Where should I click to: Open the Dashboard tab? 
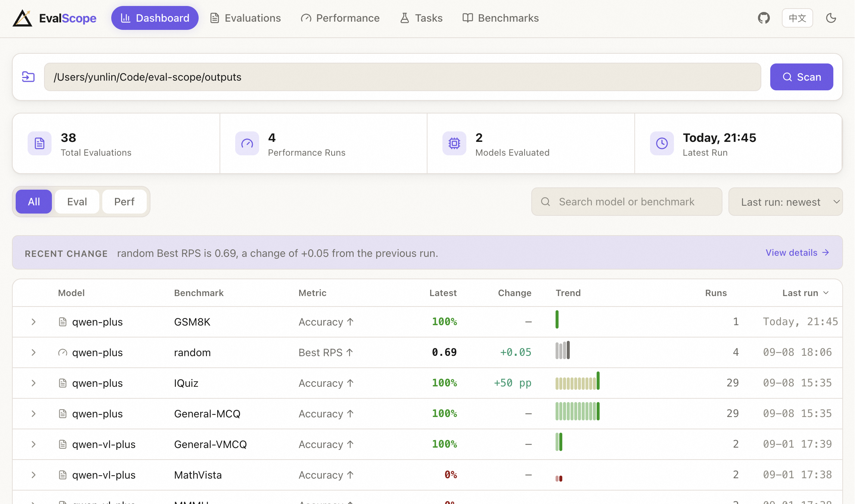[155, 18]
